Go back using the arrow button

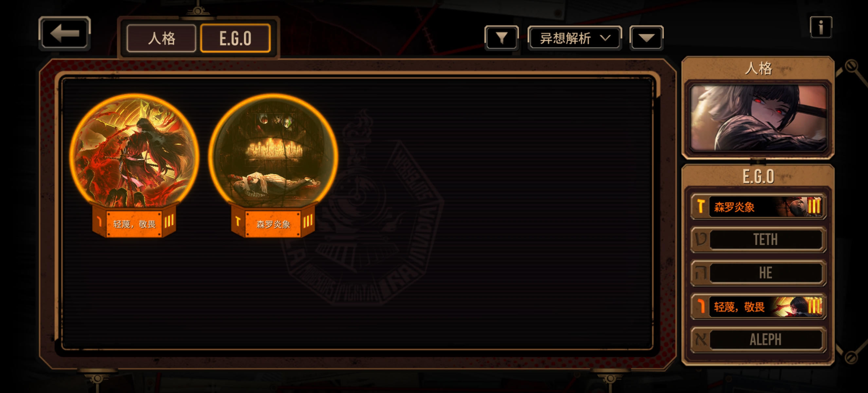[x=64, y=33]
